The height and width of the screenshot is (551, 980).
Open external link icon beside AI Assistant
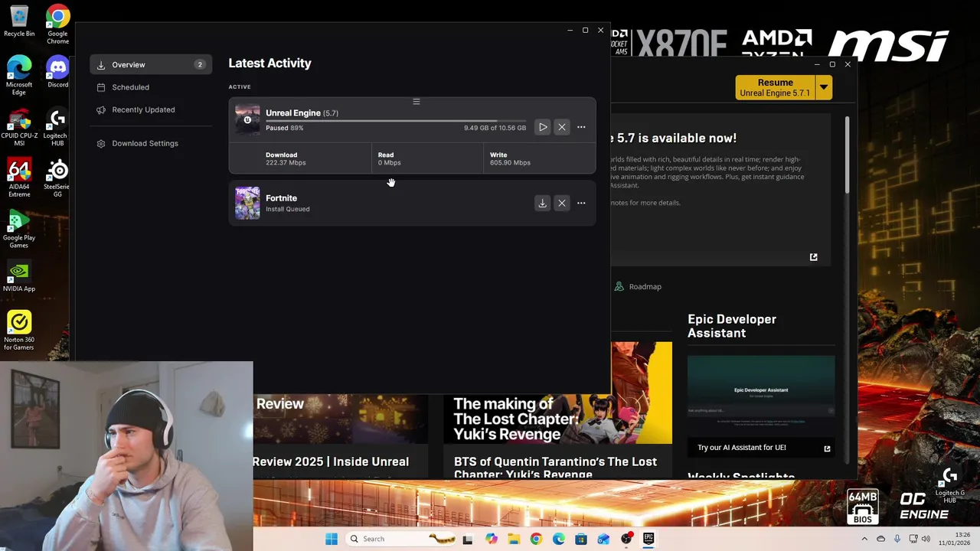pyautogui.click(x=827, y=448)
